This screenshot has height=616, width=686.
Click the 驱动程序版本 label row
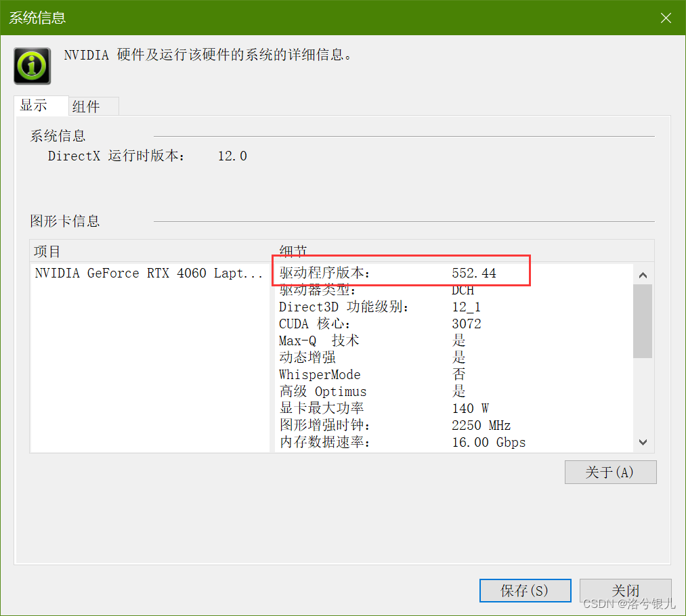(325, 273)
